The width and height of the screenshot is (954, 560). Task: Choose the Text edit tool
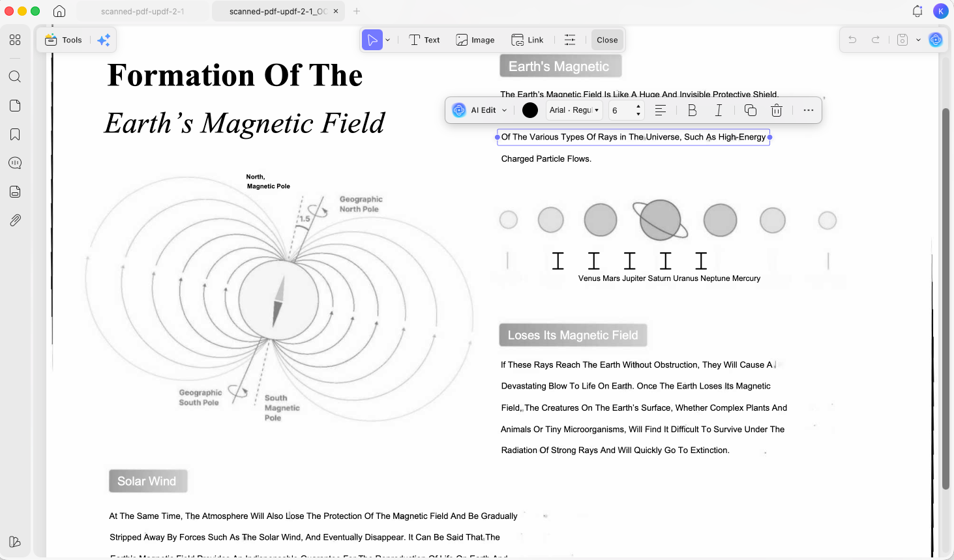point(425,40)
